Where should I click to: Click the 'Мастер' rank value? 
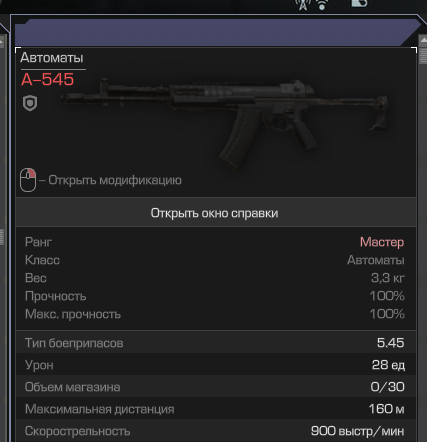pyautogui.click(x=382, y=242)
